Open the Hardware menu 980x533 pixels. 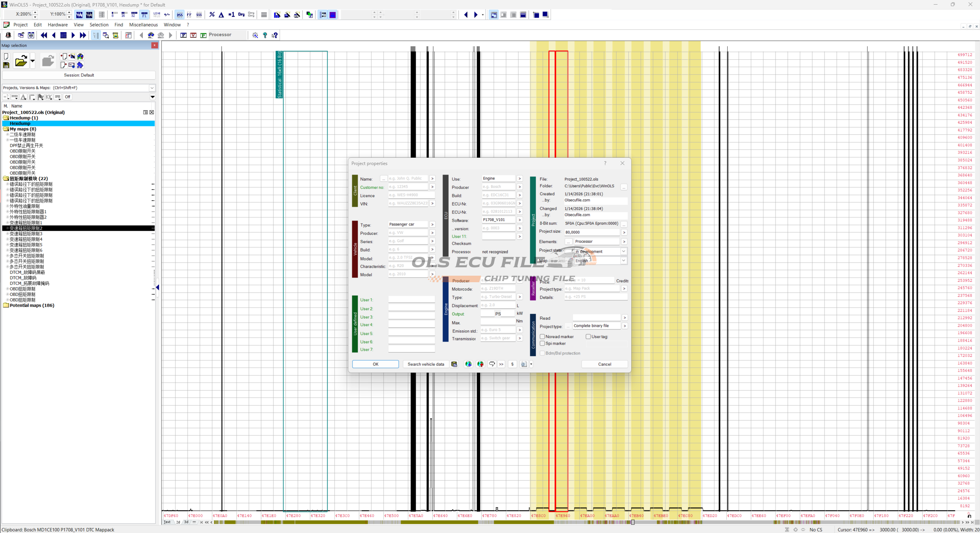pyautogui.click(x=57, y=25)
